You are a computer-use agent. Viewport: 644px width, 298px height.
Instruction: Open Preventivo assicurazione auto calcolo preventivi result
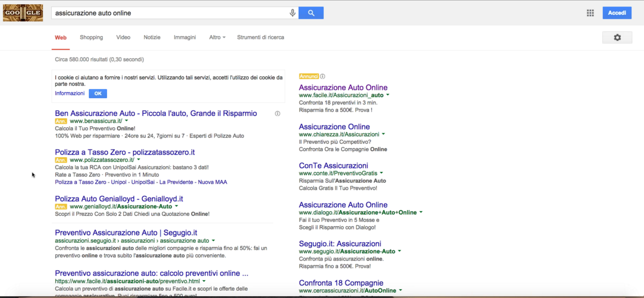point(152,273)
